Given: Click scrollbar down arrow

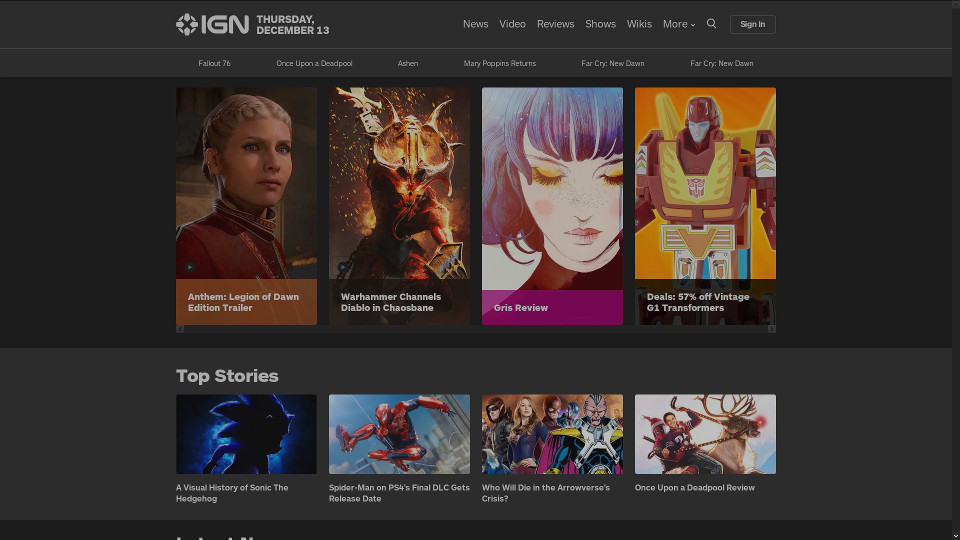Looking at the screenshot, I should click(956, 536).
